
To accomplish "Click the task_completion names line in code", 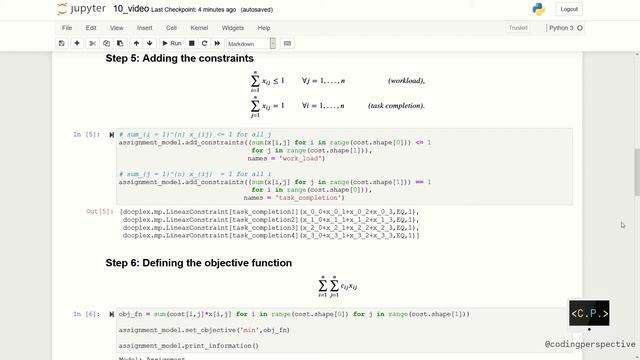I will 294,198.
